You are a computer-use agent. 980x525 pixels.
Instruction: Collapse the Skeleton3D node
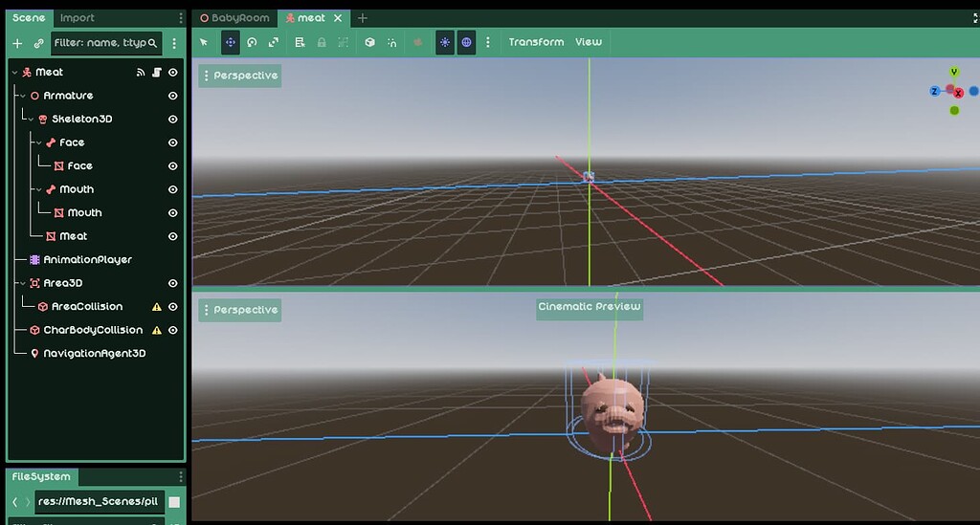[32, 120]
